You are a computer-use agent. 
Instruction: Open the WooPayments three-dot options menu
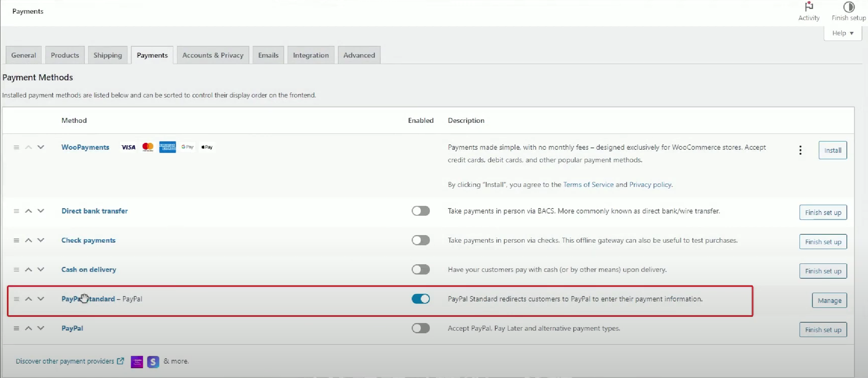coord(800,150)
